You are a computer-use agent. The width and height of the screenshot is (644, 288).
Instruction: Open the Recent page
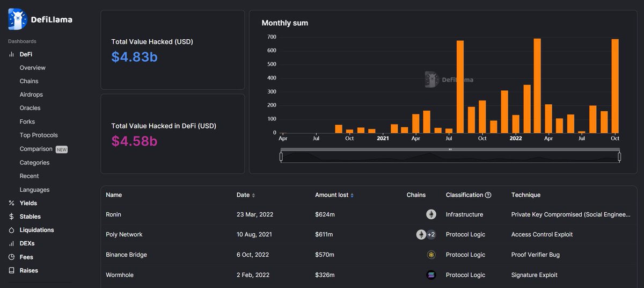(29, 176)
